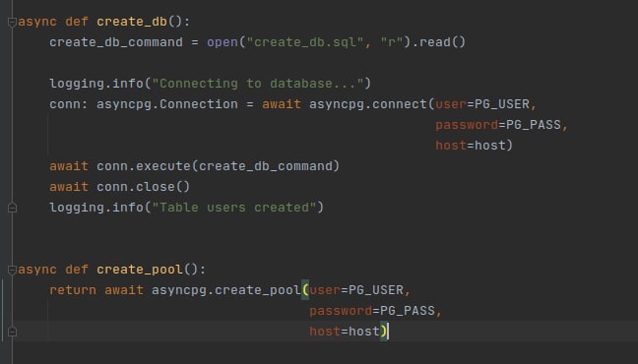The height and width of the screenshot is (364, 638).
Task: Collapse the create_pool function fold arrow
Action: [12, 270]
